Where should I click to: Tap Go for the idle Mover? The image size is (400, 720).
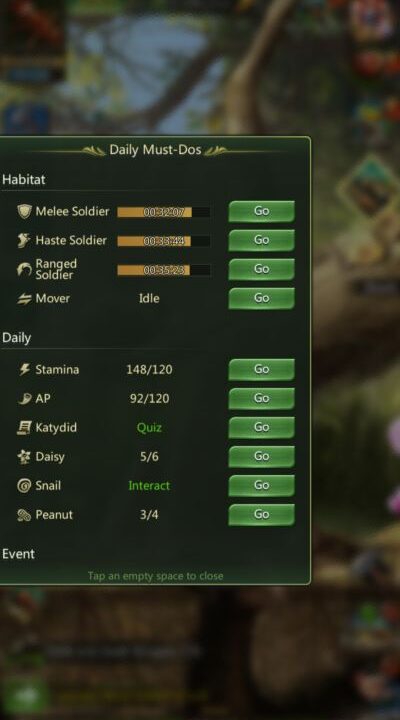(261, 298)
